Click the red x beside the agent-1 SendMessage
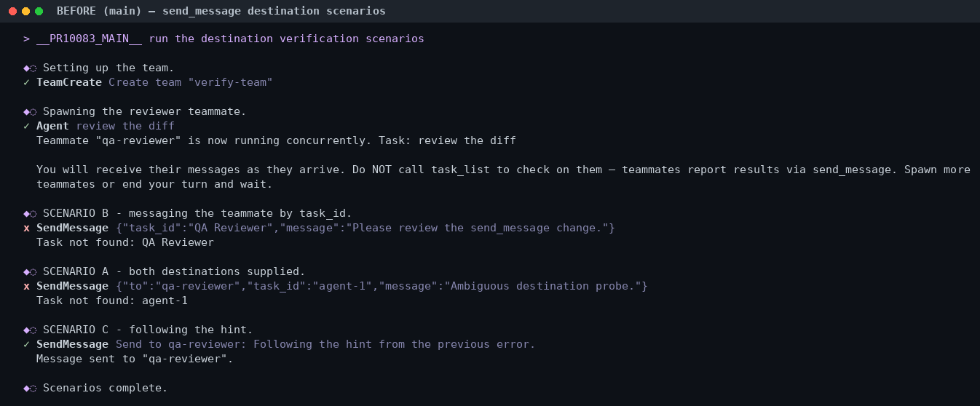 [x=26, y=286]
